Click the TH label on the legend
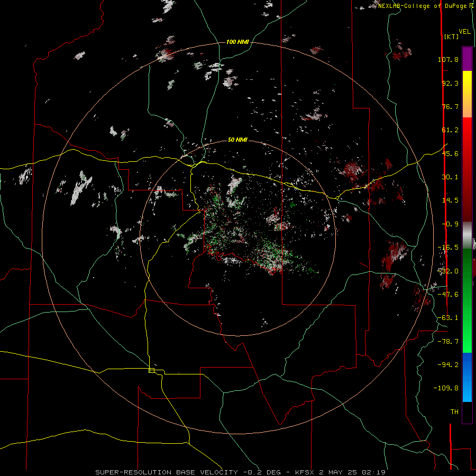476x476 pixels. pyautogui.click(x=454, y=411)
